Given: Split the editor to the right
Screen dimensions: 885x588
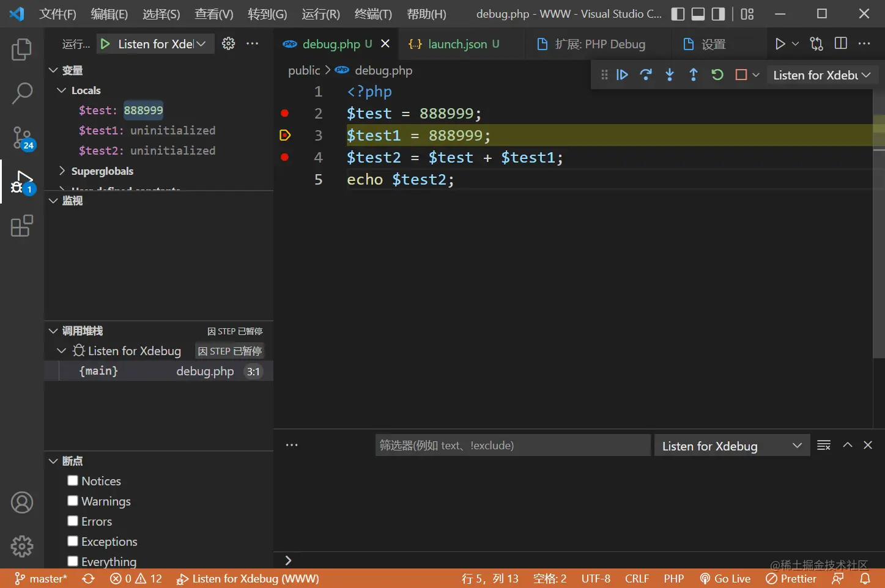Looking at the screenshot, I should (841, 43).
